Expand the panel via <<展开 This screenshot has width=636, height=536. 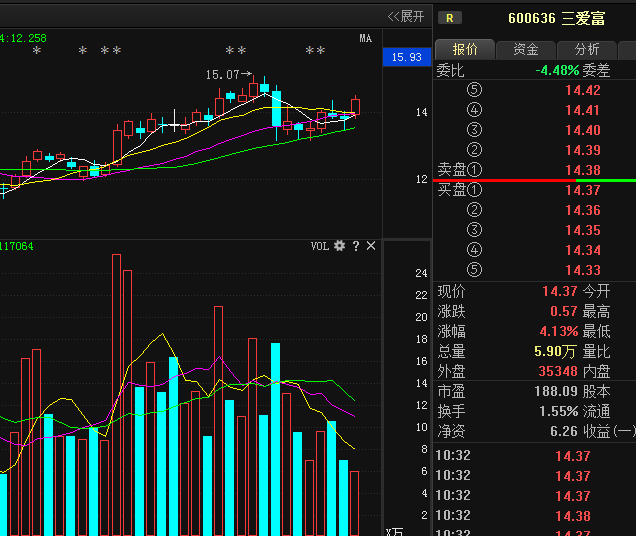tap(406, 17)
